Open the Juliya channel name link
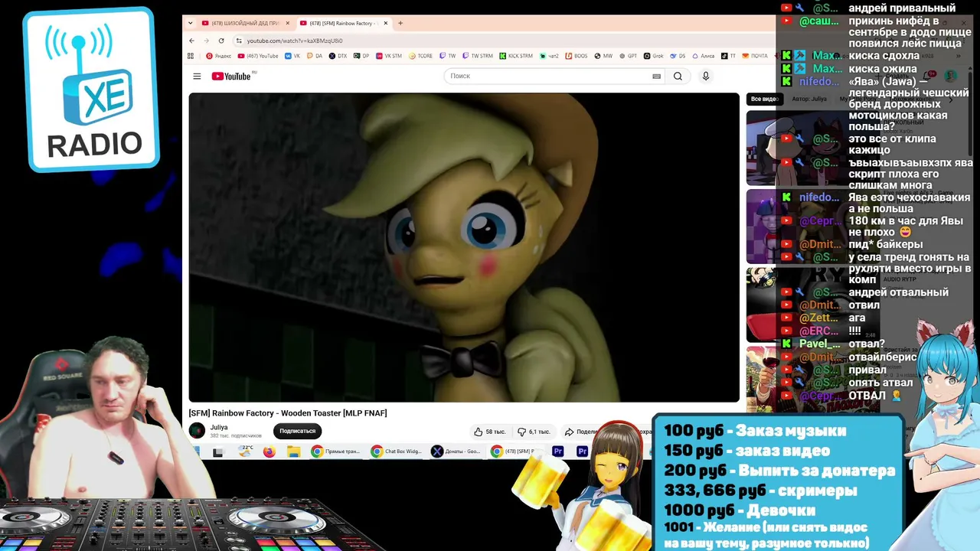Viewport: 980px width, 551px height. [x=219, y=428]
